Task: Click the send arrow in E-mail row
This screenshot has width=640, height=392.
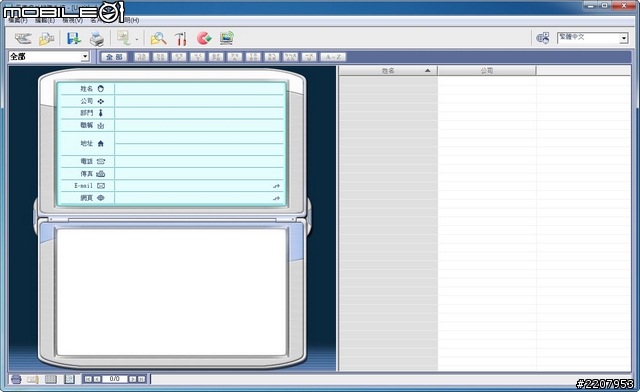Action: click(x=277, y=186)
